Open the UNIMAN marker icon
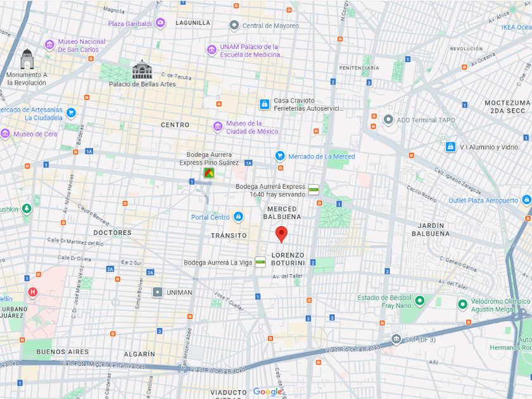 coord(158,292)
